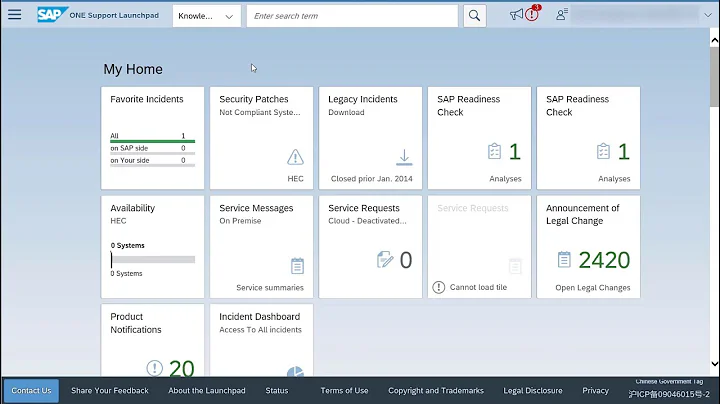Screen dimensions: 720x404
Task: Click the Closed prior Jan. 2014 text
Action: tap(371, 179)
